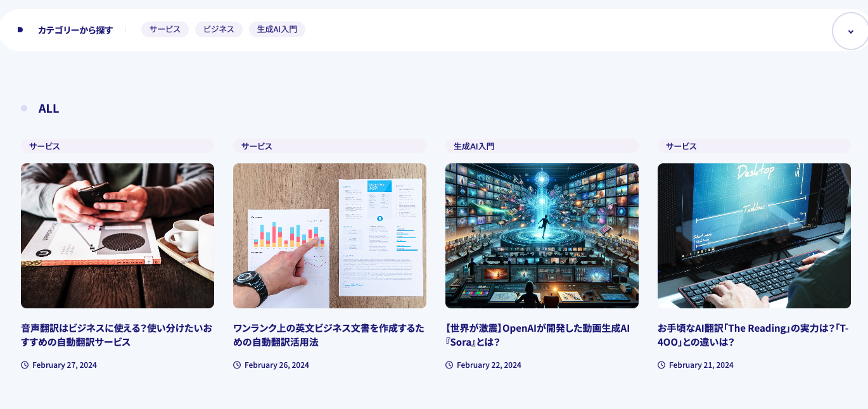The width and height of the screenshot is (868, 409).
Task: Click the clock icon beside February 21, 2024
Action: (661, 365)
